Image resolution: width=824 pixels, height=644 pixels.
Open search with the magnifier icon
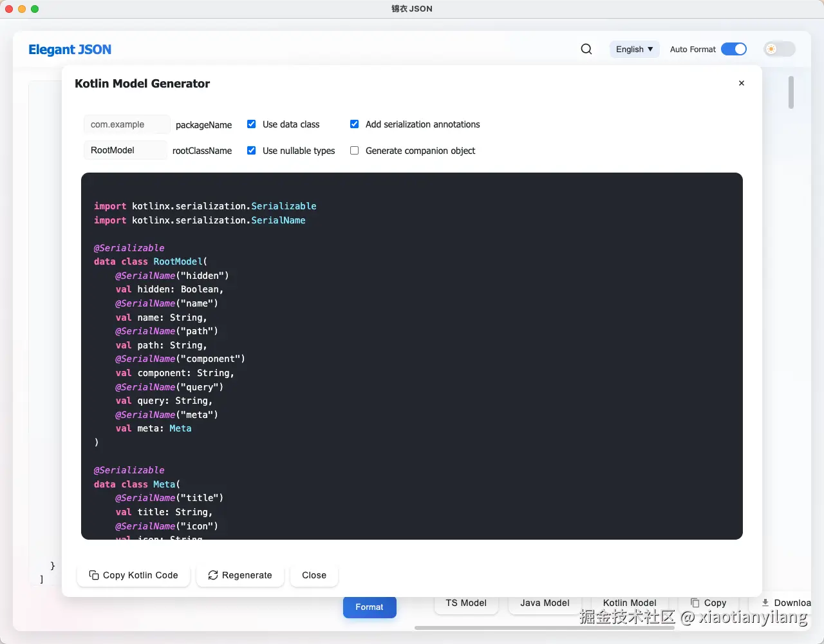pyautogui.click(x=586, y=49)
